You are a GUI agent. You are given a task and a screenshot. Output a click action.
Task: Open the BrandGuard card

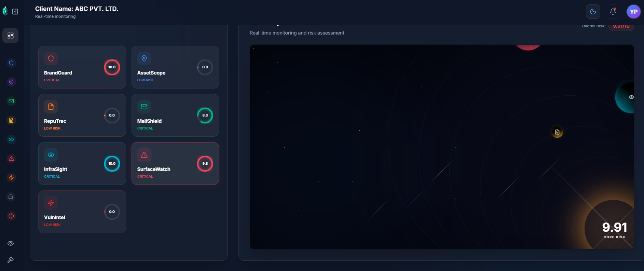pyautogui.click(x=82, y=67)
